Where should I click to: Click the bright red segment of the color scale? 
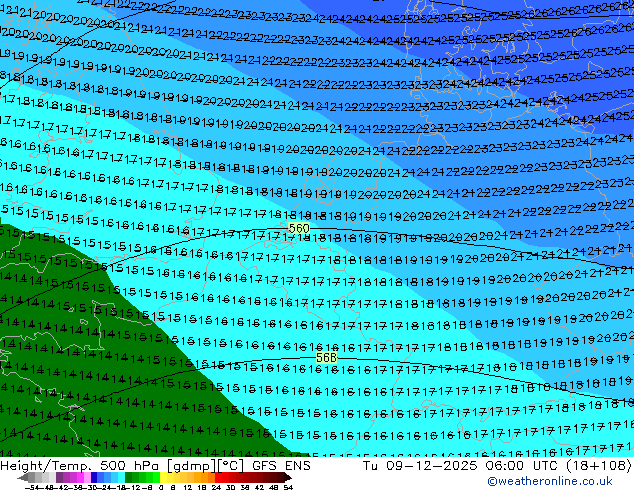(218, 477)
